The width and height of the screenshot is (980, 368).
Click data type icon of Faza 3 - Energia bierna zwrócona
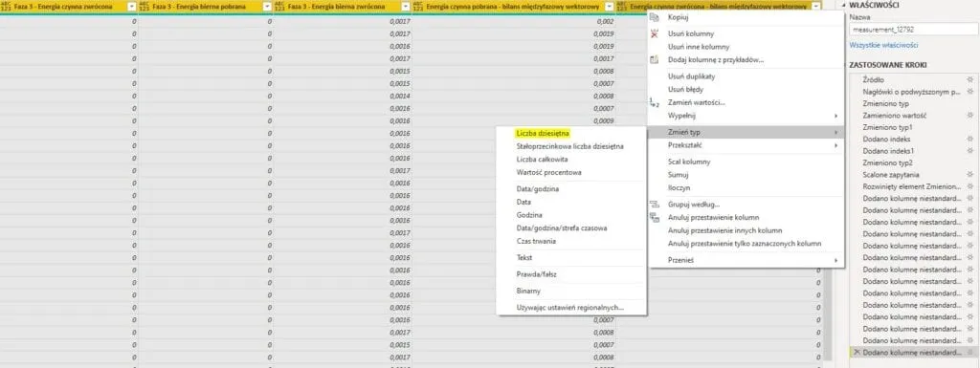280,7
